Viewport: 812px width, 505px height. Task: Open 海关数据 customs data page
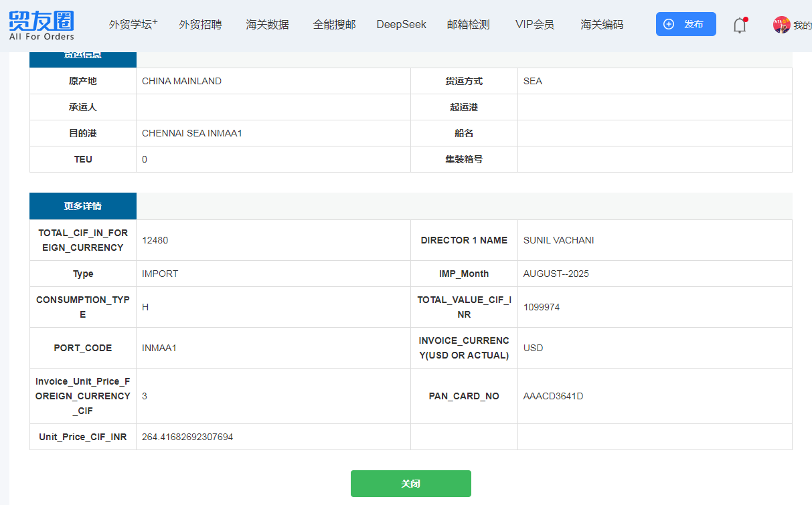[x=267, y=25]
